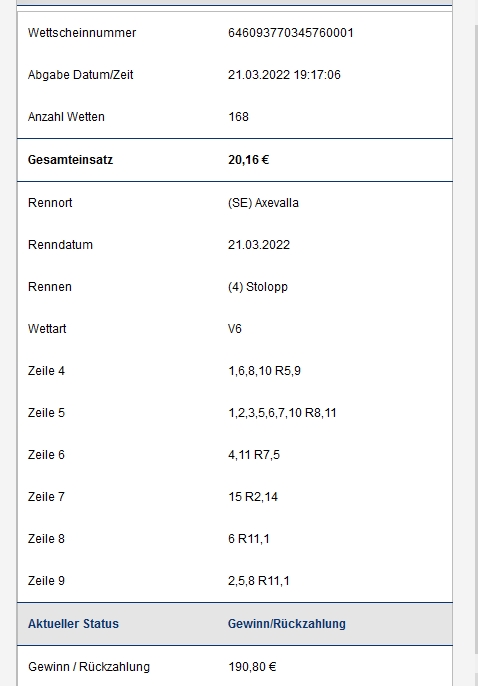Viewport: 478px width, 686px height.
Task: Click the Rennort value (SE) Axevalla
Action: pos(263,203)
